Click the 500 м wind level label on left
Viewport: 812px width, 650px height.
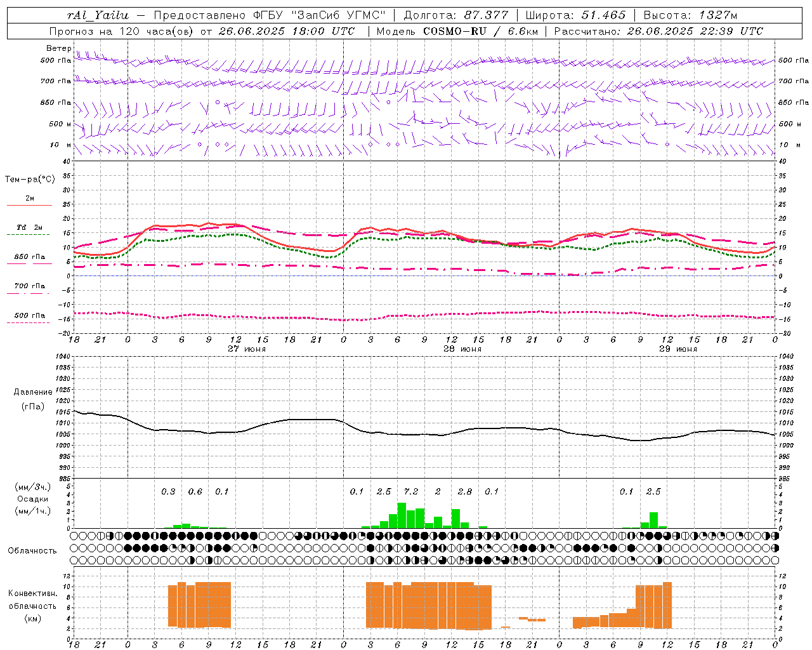pyautogui.click(x=60, y=124)
